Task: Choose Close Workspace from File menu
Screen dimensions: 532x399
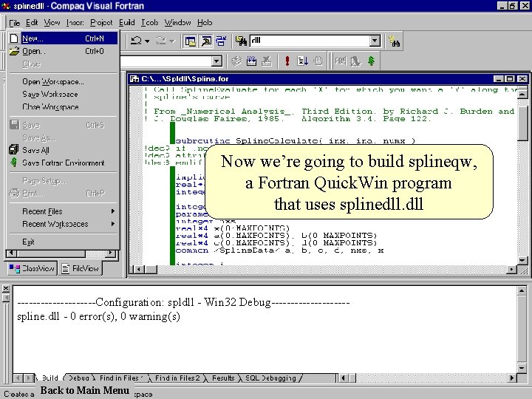Action: (63, 107)
